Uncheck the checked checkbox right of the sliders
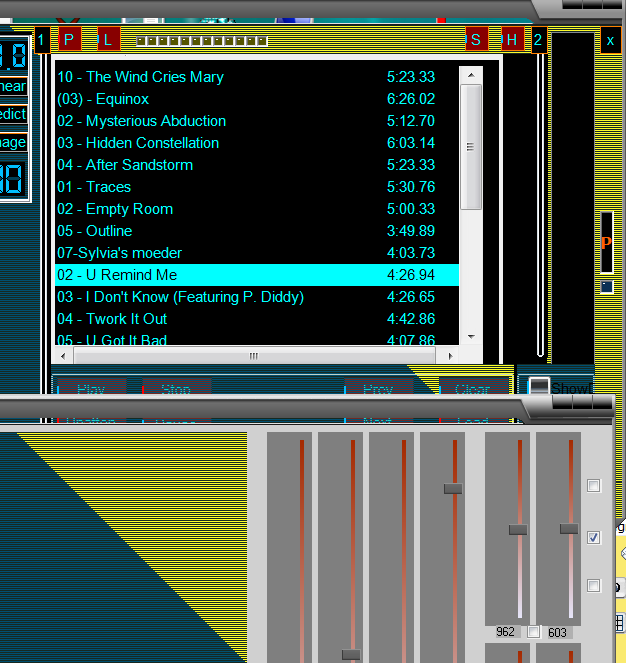This screenshot has height=663, width=626. (593, 537)
